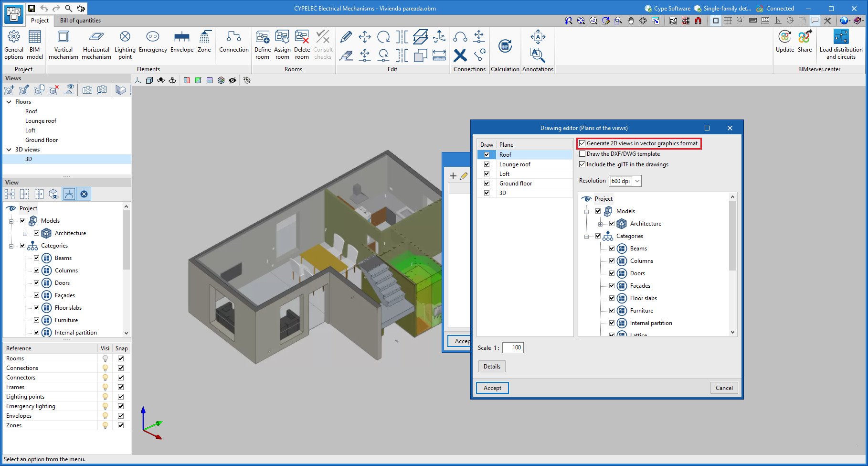Select the Project ribbon tab
Image resolution: width=868 pixels, height=466 pixels.
pyautogui.click(x=40, y=21)
